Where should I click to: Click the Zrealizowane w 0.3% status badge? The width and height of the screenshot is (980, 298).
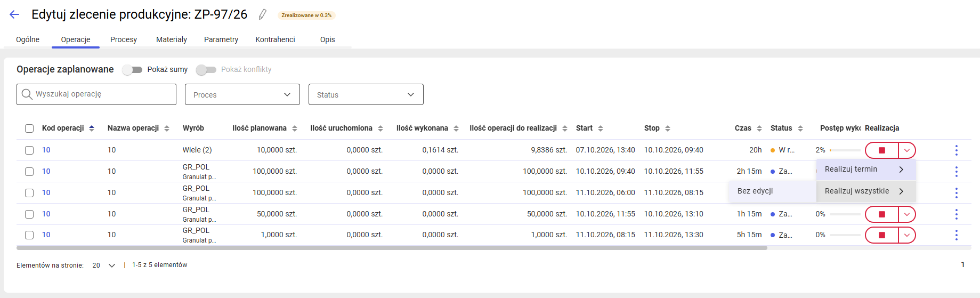pos(306,15)
